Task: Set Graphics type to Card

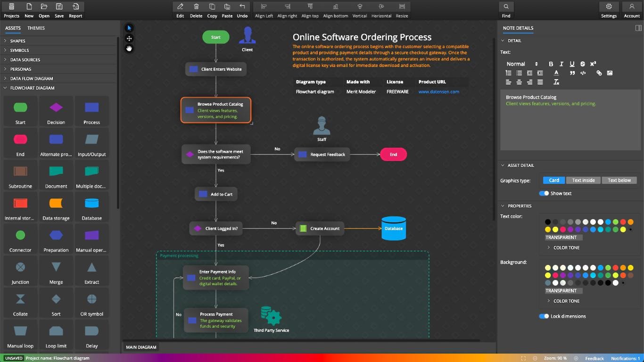Action: click(x=554, y=180)
